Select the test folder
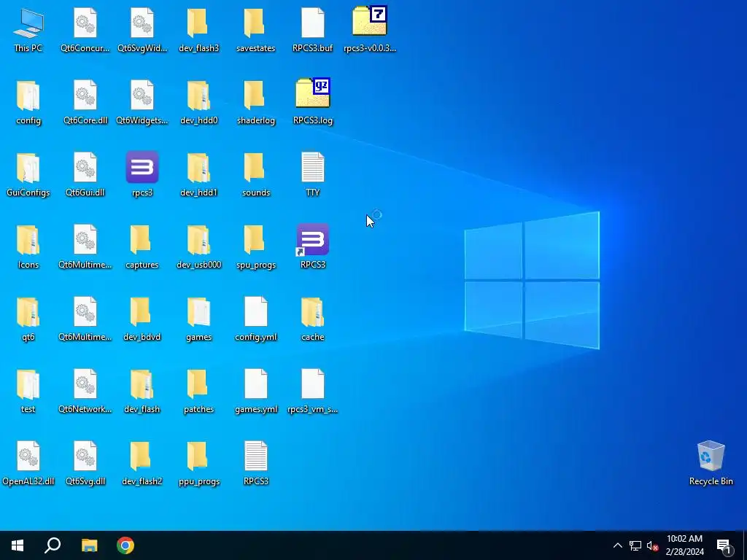This screenshot has width=747, height=560. (28, 392)
